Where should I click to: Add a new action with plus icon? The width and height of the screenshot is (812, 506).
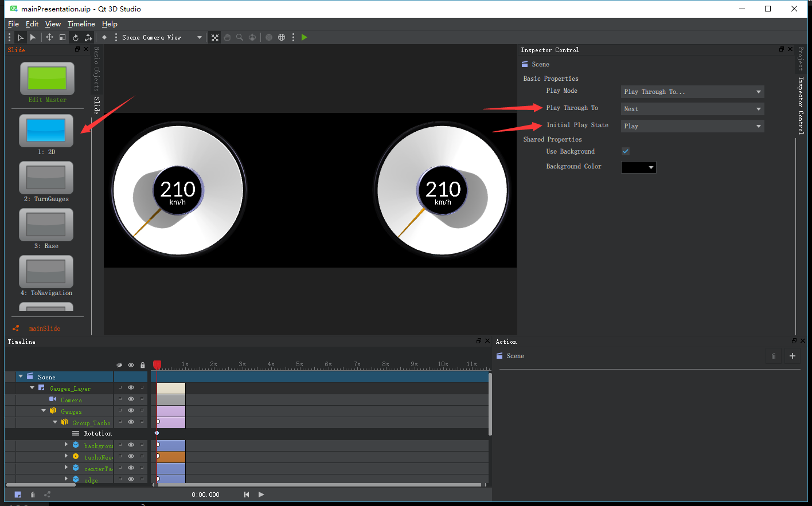(792, 356)
